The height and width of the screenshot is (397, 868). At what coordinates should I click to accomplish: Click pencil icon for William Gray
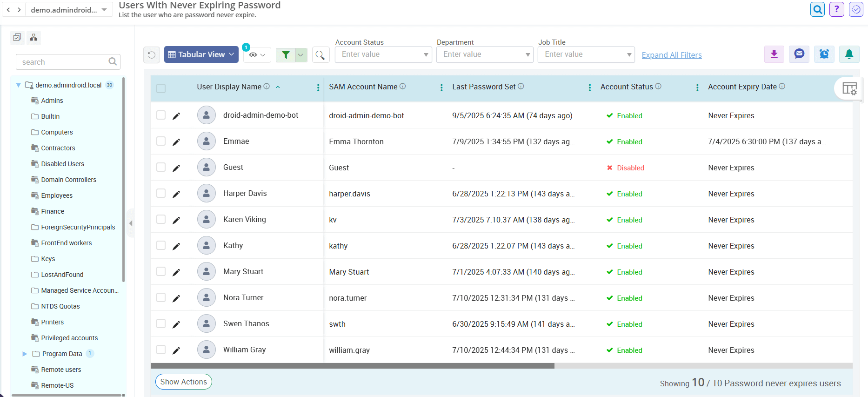(x=176, y=350)
